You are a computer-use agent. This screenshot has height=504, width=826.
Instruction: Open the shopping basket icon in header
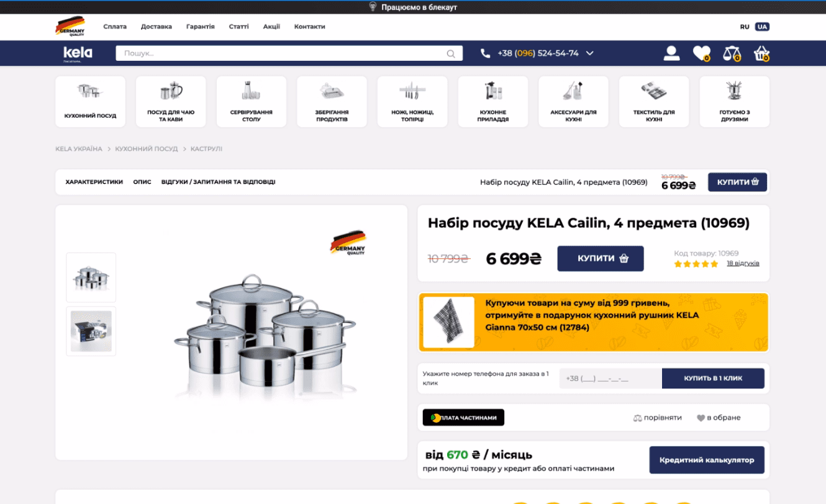pyautogui.click(x=761, y=53)
